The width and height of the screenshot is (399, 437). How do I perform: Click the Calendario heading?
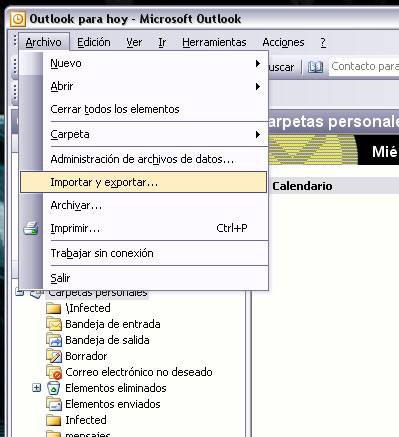tap(302, 186)
